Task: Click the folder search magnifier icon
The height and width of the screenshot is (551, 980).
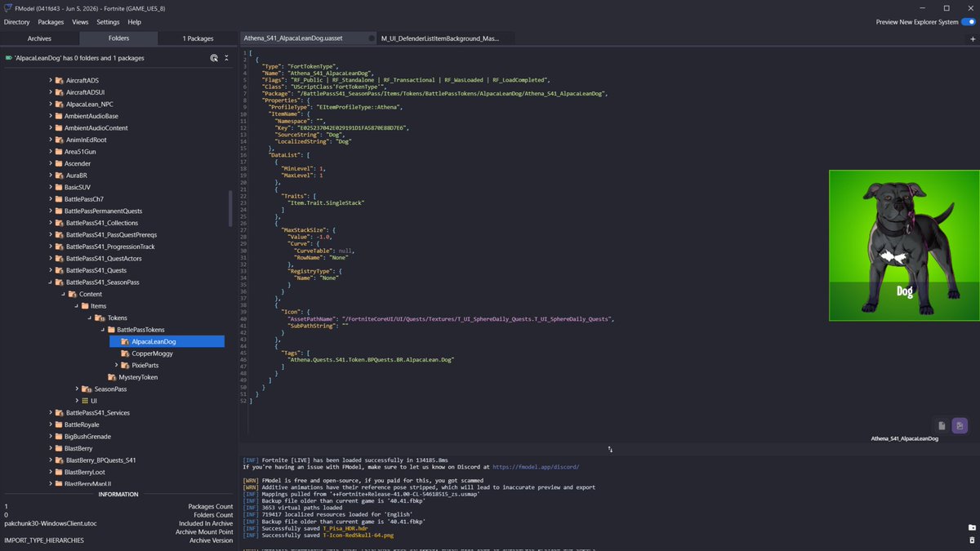Action: (x=214, y=58)
